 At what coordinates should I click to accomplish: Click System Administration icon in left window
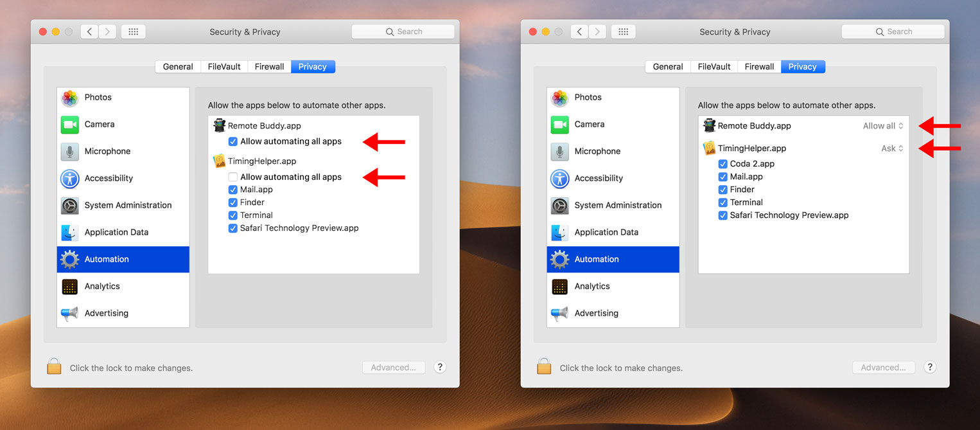point(70,206)
